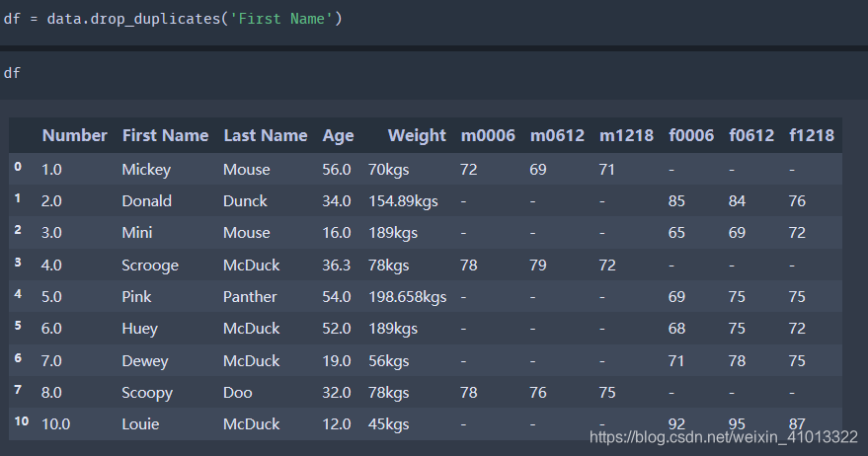The height and width of the screenshot is (456, 868).
Task: Click the 'm0612' column header
Action: pyautogui.click(x=557, y=135)
